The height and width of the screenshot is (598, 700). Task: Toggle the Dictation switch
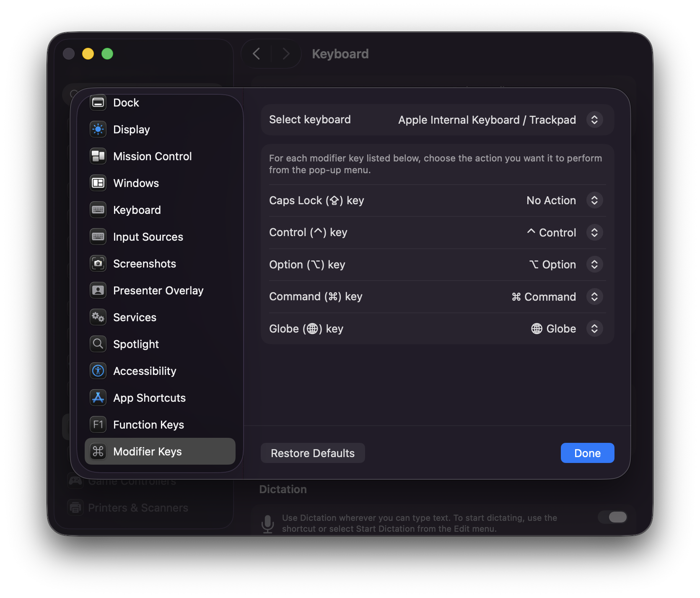click(x=613, y=517)
